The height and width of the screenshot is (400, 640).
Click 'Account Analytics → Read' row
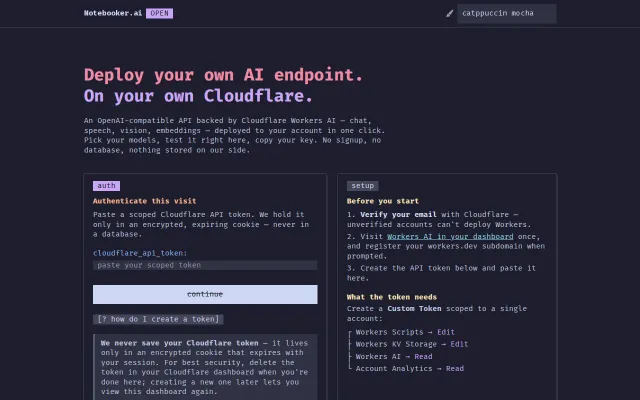tap(410, 369)
